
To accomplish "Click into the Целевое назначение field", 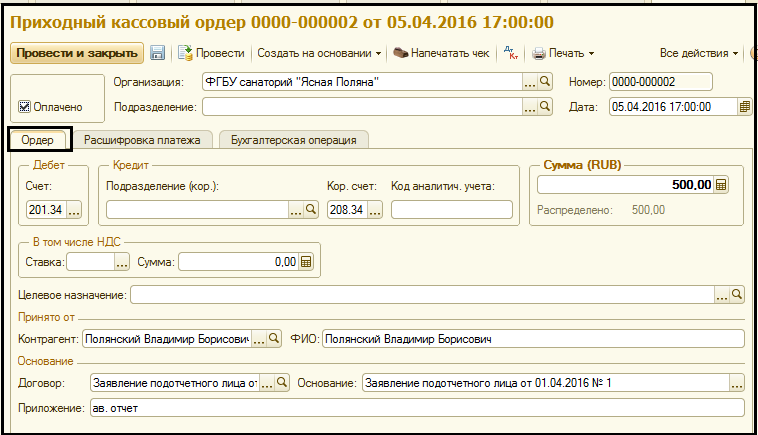I will (423, 295).
